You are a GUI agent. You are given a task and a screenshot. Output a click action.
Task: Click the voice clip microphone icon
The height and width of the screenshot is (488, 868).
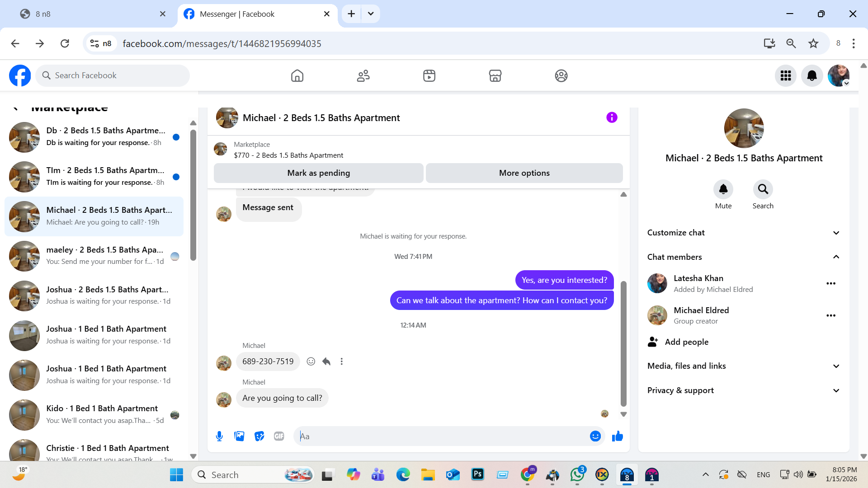pos(219,436)
